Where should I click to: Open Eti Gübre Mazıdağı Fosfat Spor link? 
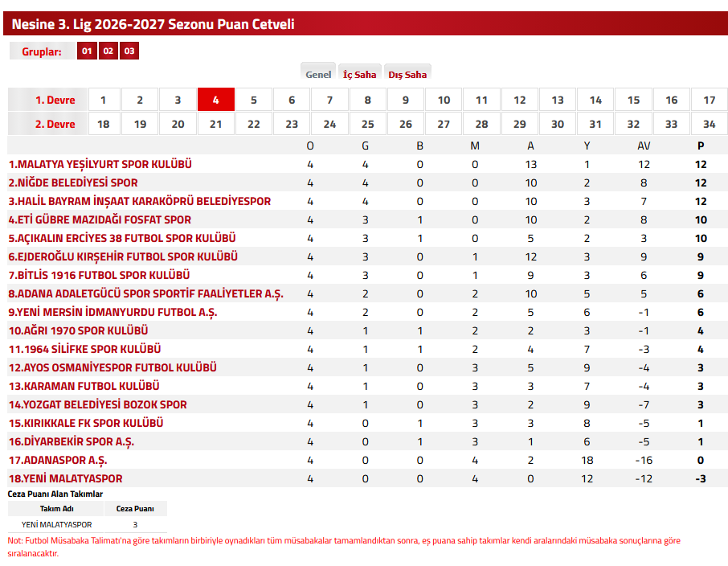pos(100,219)
